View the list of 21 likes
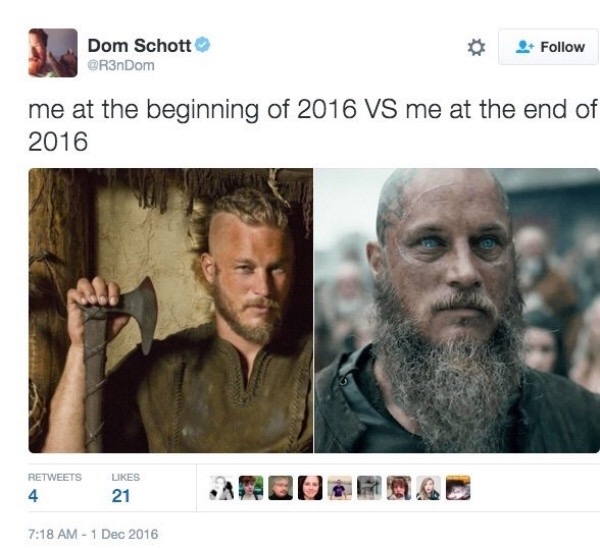 point(126,488)
